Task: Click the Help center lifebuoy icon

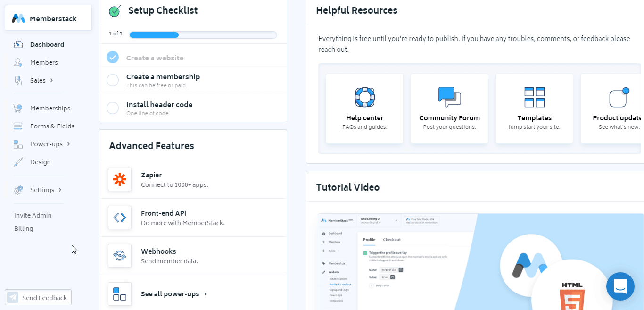Action: (364, 97)
